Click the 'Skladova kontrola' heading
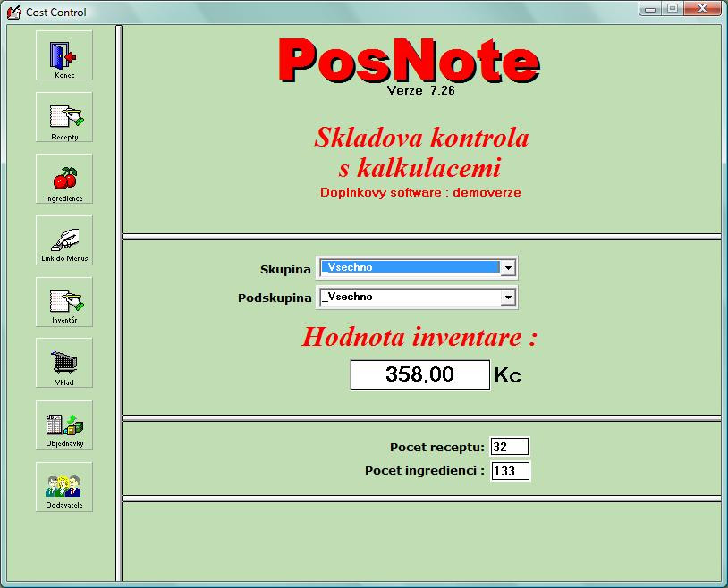This screenshot has width=728, height=588. pyautogui.click(x=421, y=138)
